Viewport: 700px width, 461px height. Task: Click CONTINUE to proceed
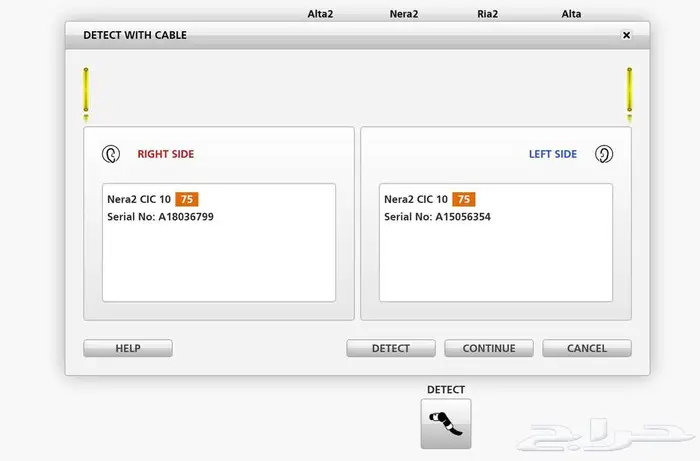point(489,348)
